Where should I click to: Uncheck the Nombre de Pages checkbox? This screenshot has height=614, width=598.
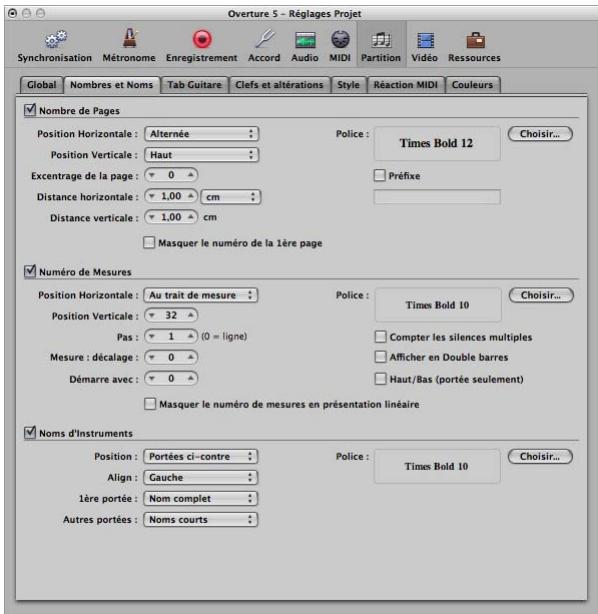(30, 110)
